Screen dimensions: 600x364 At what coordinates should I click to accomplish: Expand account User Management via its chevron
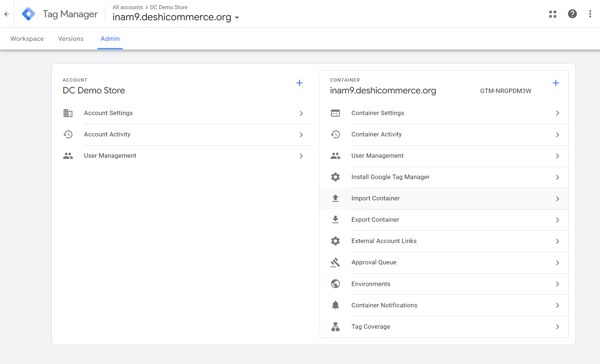coord(301,156)
